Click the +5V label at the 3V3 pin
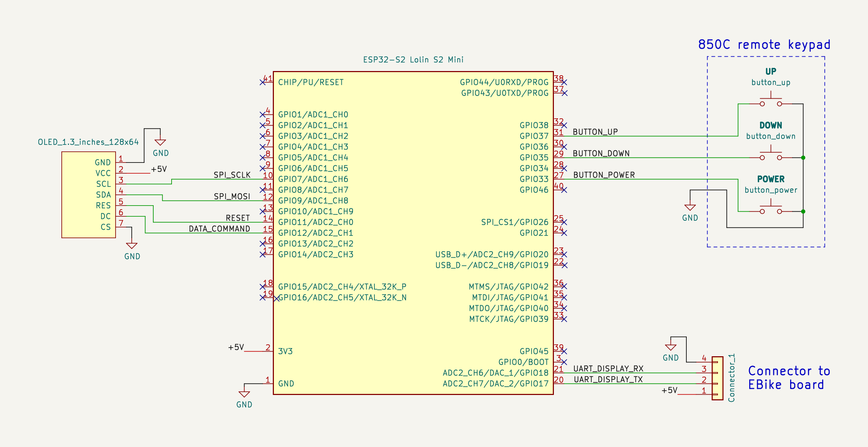Viewport: 868px width, 447px height. [x=236, y=347]
